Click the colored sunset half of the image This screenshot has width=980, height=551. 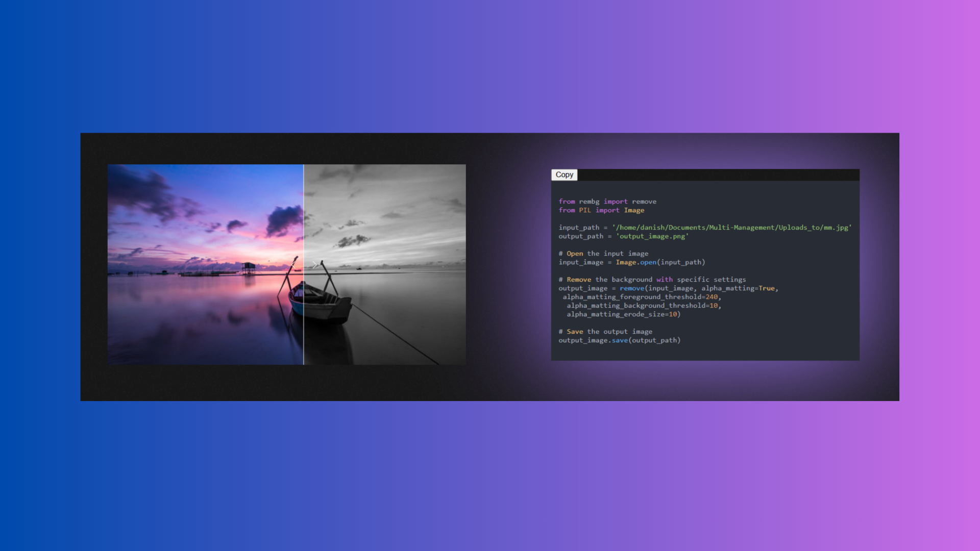pos(205,264)
